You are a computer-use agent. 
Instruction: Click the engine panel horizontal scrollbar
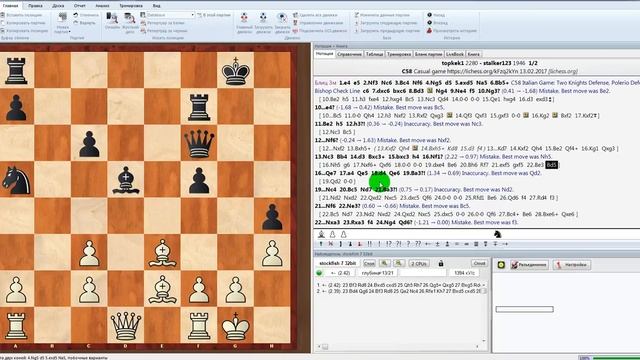[x=399, y=347]
